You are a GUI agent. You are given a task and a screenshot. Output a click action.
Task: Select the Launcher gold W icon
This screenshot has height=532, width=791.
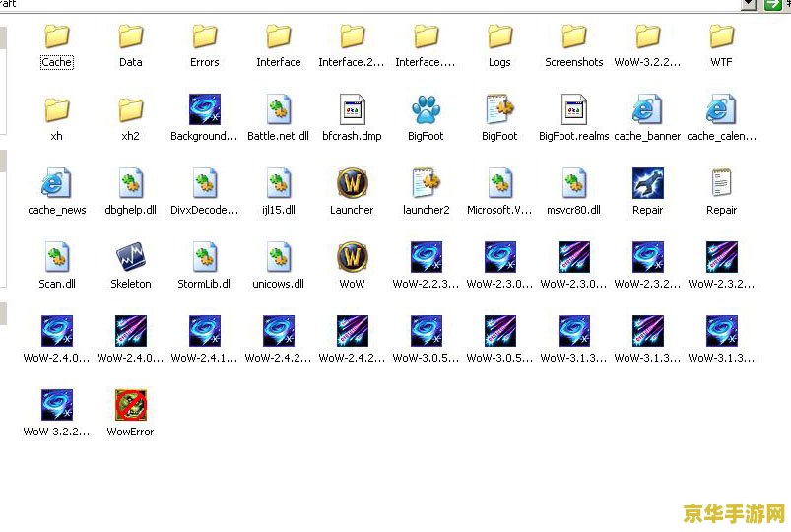coord(352,182)
